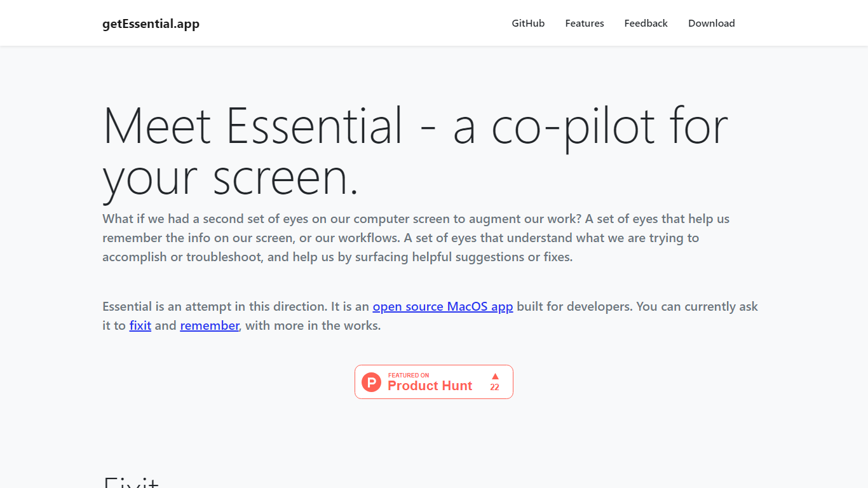868x488 pixels.
Task: Click the text "with more in the works"
Action: point(313,325)
